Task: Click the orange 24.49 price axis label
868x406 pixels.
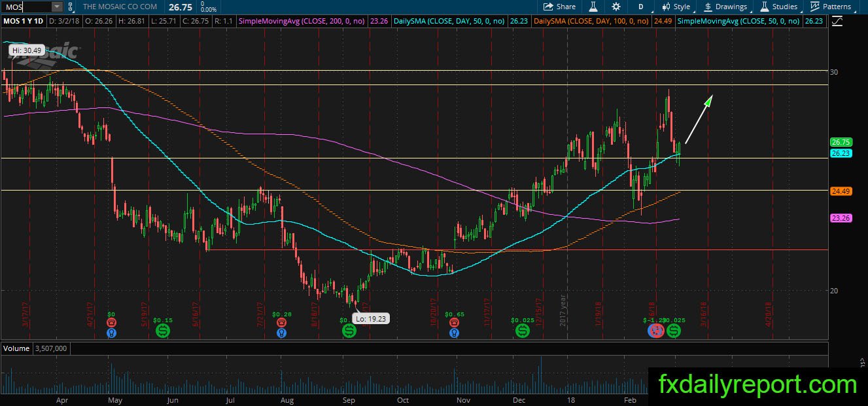Action: (x=841, y=191)
